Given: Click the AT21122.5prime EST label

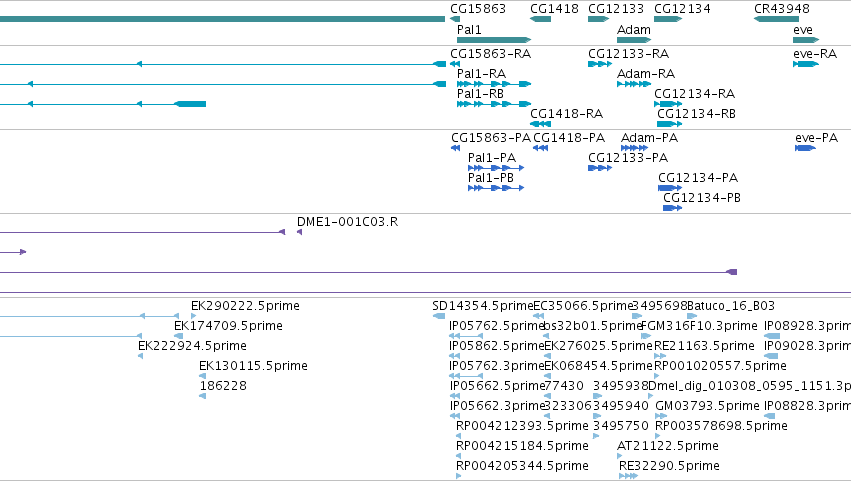Looking at the screenshot, I should (x=668, y=446).
